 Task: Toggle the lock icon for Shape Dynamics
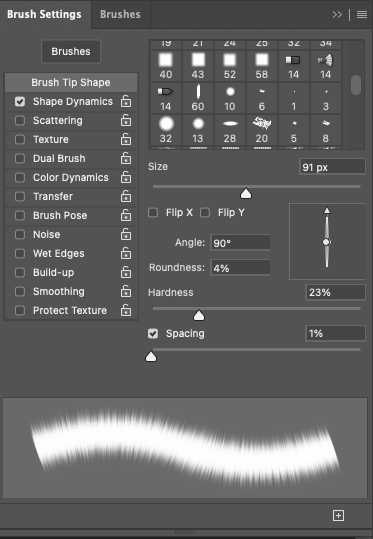[126, 101]
